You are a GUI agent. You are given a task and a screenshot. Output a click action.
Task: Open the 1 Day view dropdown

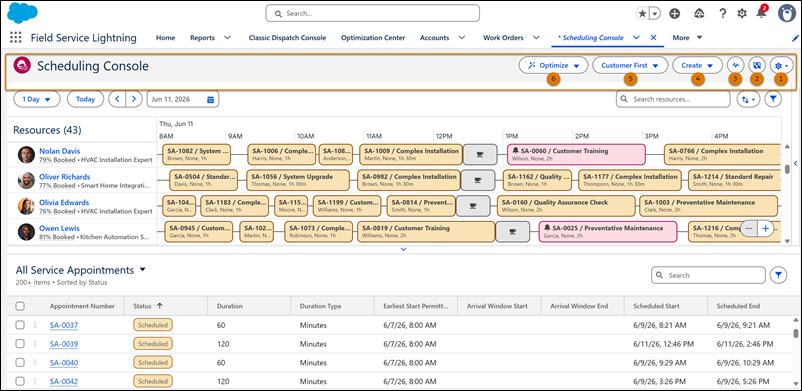click(x=37, y=99)
